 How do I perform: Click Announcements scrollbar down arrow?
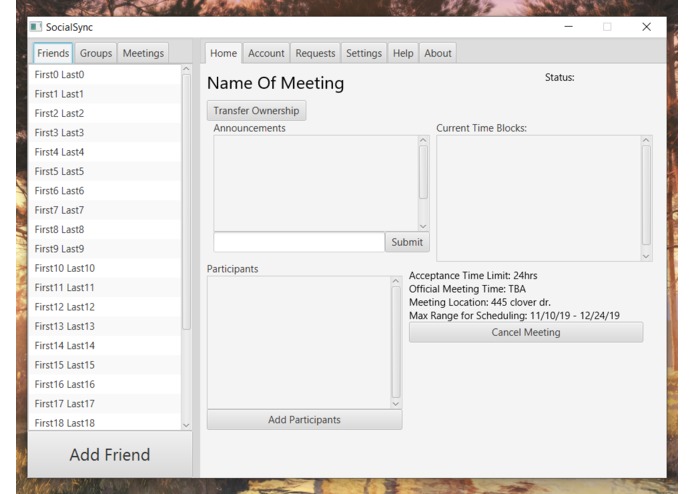[423, 226]
